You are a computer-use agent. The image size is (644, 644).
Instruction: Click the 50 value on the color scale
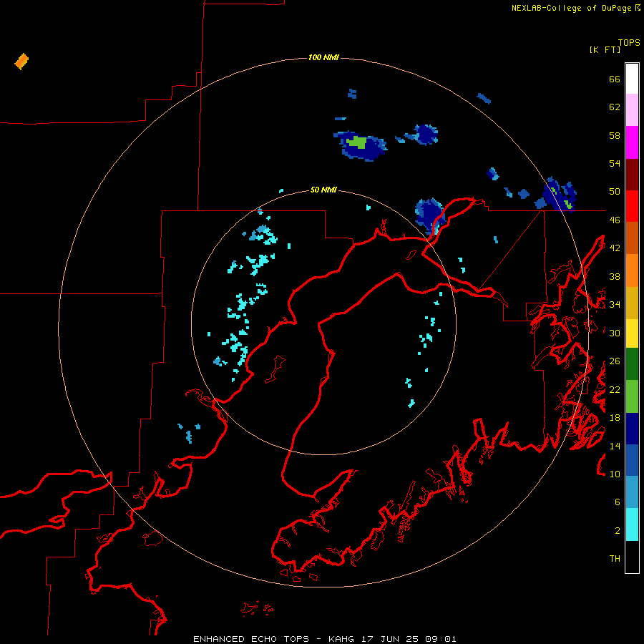[615, 192]
